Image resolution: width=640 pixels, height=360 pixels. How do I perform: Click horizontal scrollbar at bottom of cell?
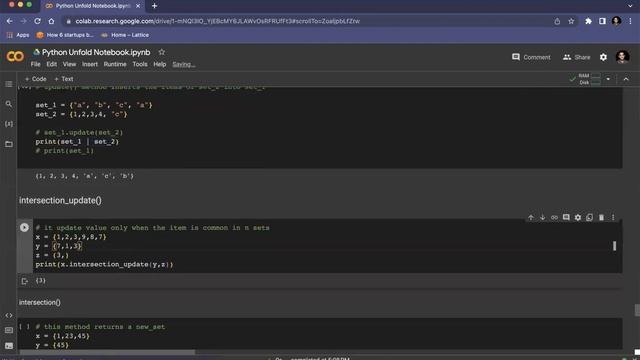(107, 352)
